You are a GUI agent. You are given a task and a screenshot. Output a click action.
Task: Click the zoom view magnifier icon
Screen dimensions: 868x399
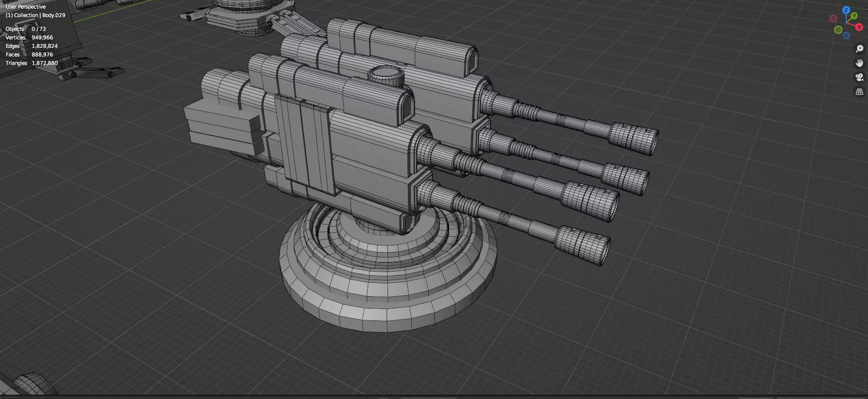[859, 49]
